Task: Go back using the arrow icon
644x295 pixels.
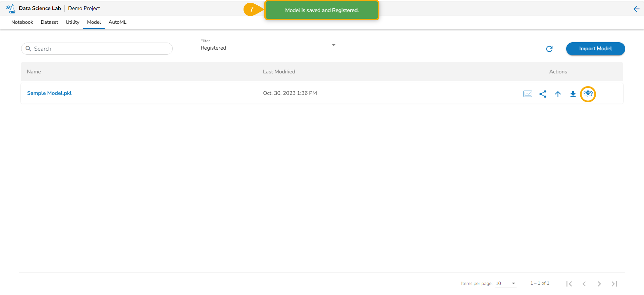Action: 636,9
